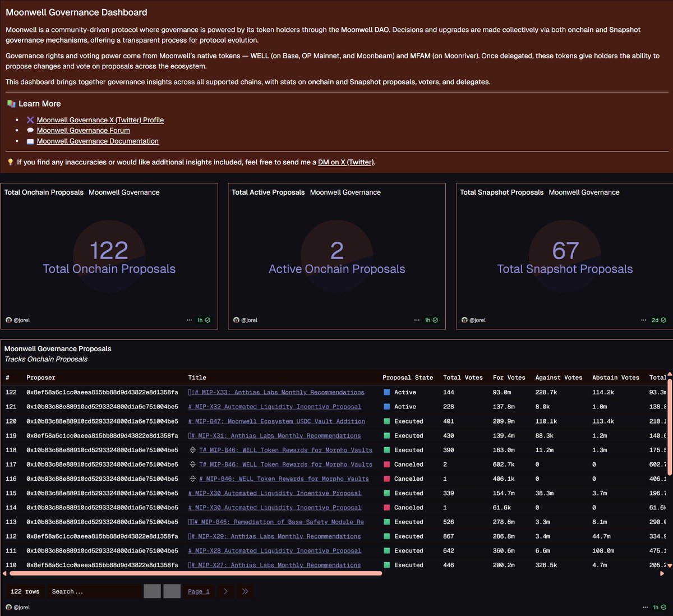
Task: Open MIP-X32 Automated Liquidity Incentive Proposal link
Action: [275, 407]
